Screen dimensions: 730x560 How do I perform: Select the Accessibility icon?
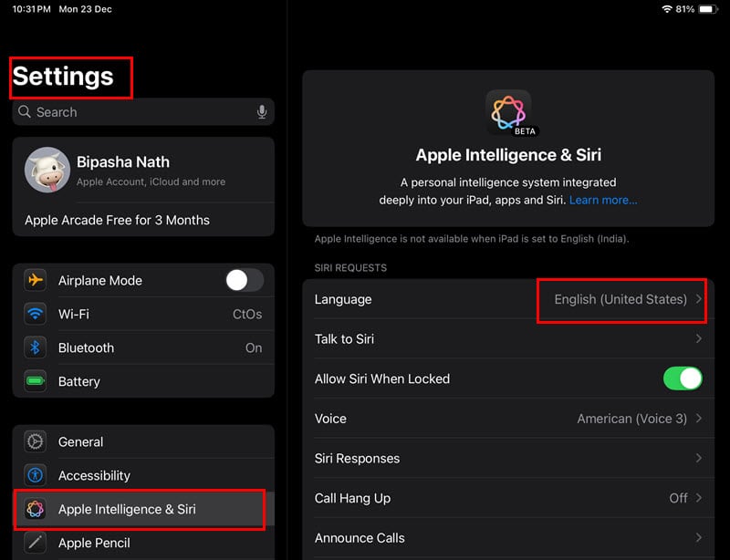pyautogui.click(x=36, y=475)
